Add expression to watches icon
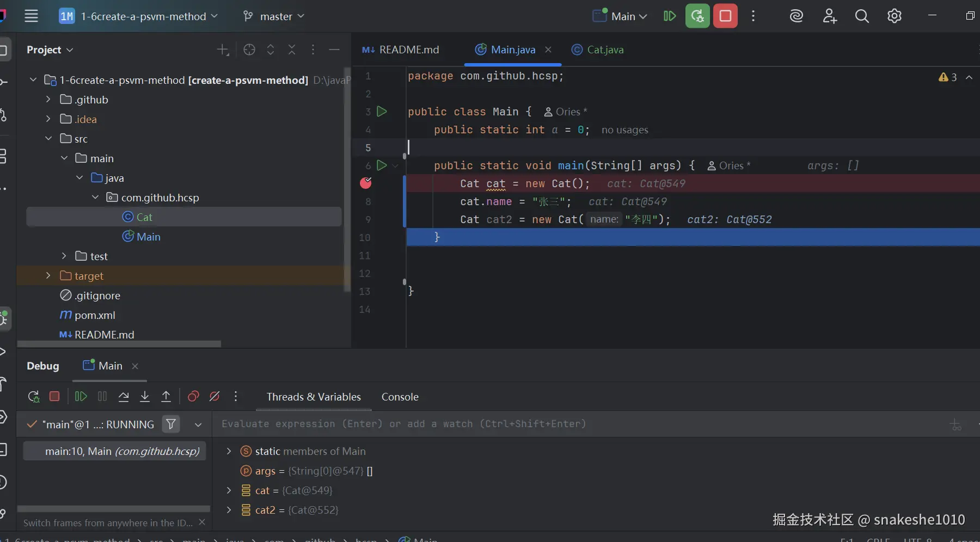This screenshot has height=542, width=980. click(x=955, y=424)
